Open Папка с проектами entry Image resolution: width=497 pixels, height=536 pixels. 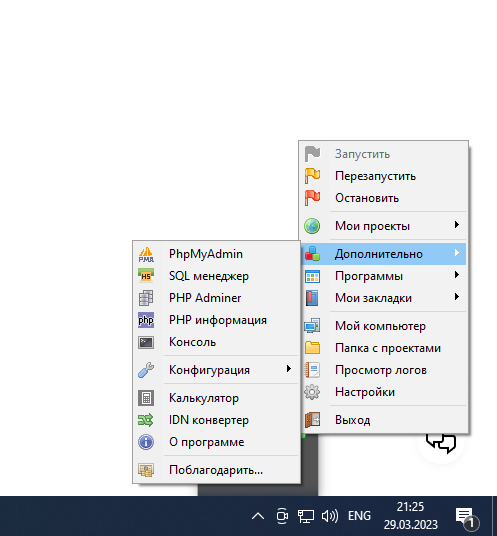pyautogui.click(x=384, y=348)
